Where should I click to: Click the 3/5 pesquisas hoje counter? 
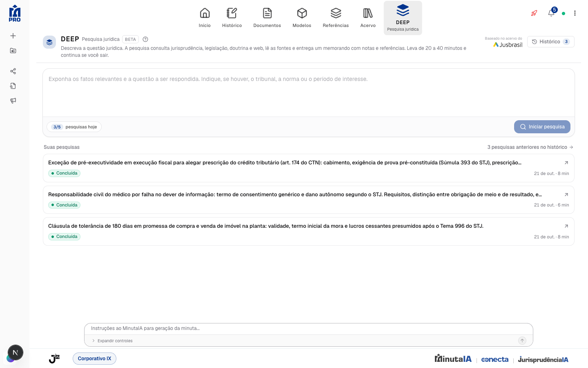point(74,127)
